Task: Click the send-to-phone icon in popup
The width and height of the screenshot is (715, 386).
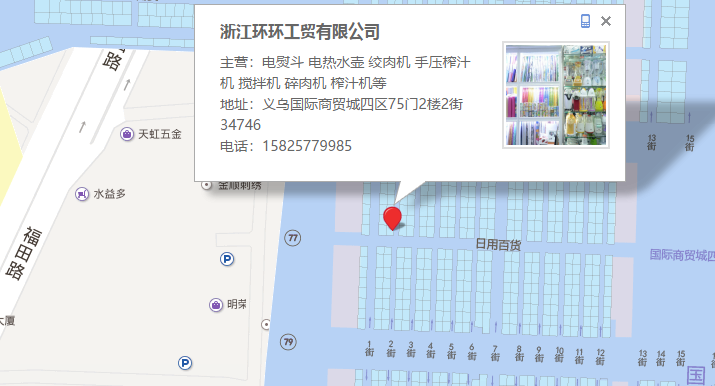Action: [x=585, y=21]
